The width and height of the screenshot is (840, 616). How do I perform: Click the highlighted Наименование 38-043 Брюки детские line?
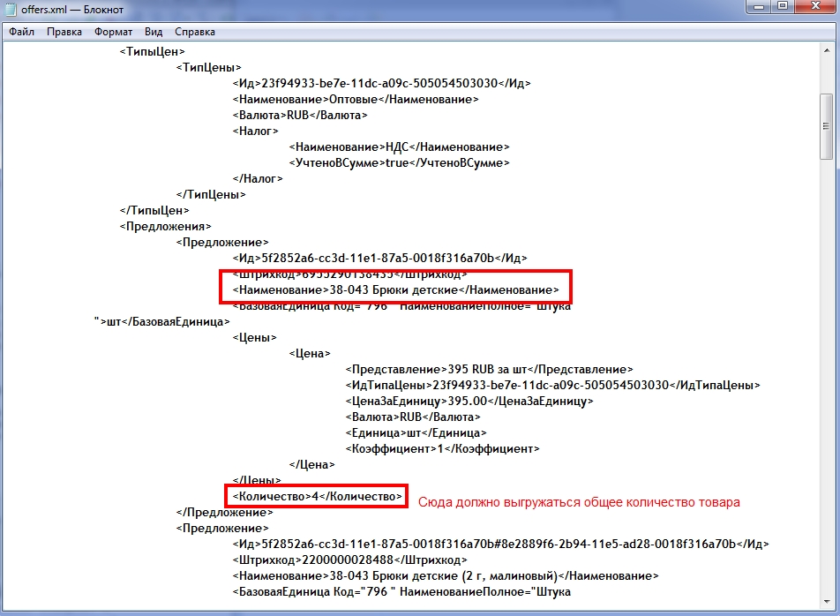(395, 289)
